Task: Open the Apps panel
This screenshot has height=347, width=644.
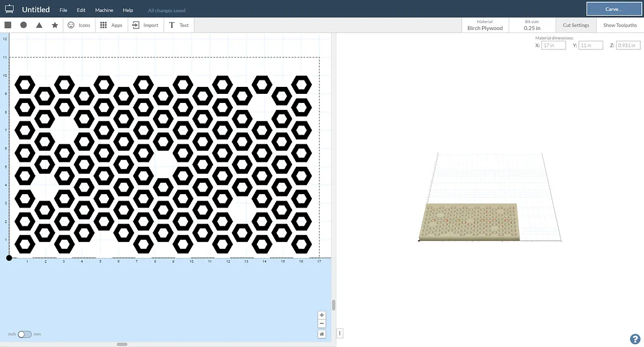Action: coord(112,25)
